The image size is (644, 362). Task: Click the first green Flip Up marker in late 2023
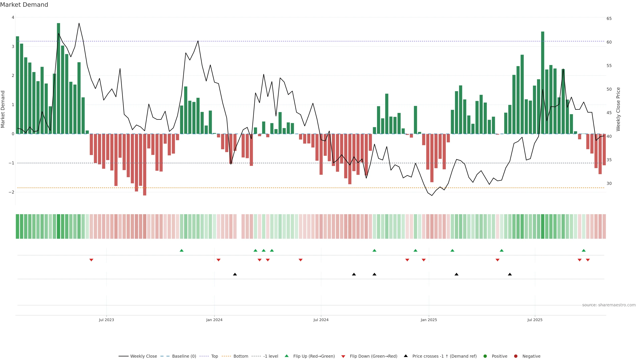182,250
